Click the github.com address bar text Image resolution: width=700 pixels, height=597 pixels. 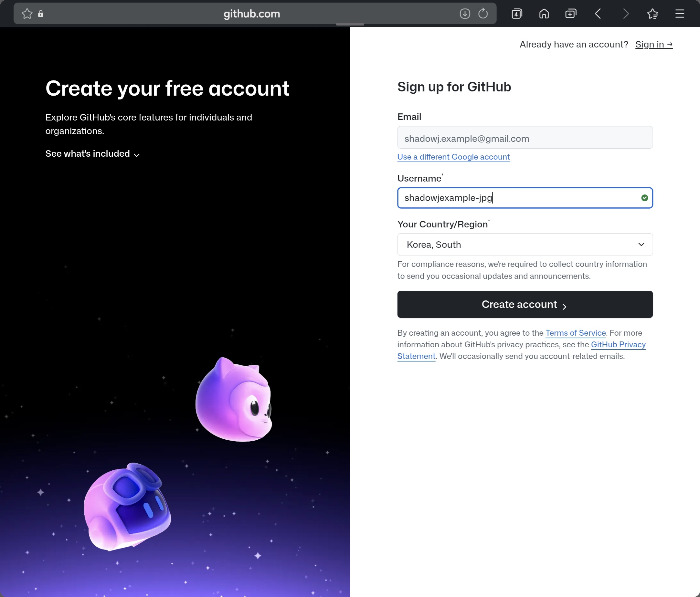pyautogui.click(x=252, y=14)
